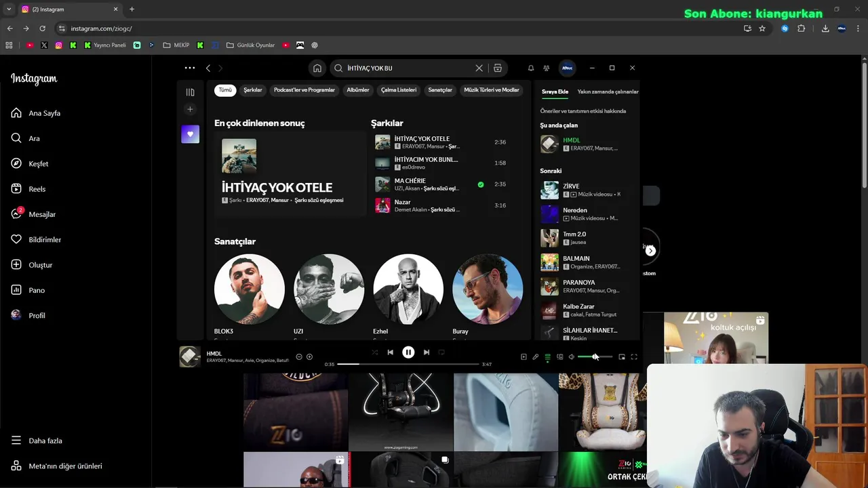The height and width of the screenshot is (488, 868).
Task: Open Instagram Daha fazla menu
Action: 37,441
